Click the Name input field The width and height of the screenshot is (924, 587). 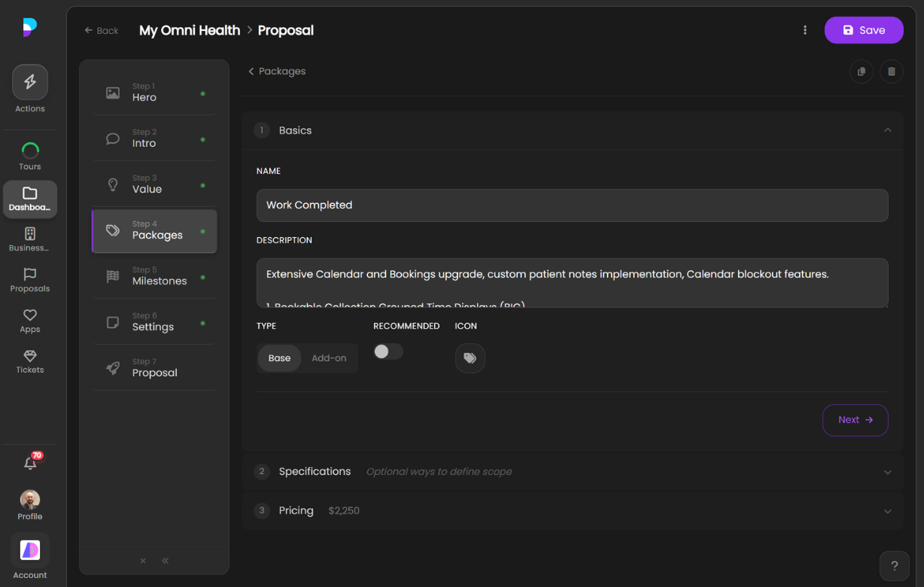572,205
